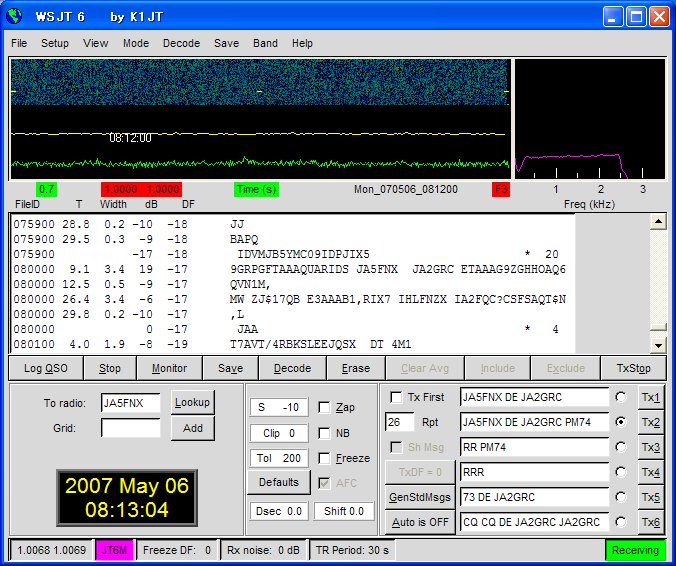Open the Help menu
Image resolution: width=676 pixels, height=566 pixels.
(x=302, y=43)
